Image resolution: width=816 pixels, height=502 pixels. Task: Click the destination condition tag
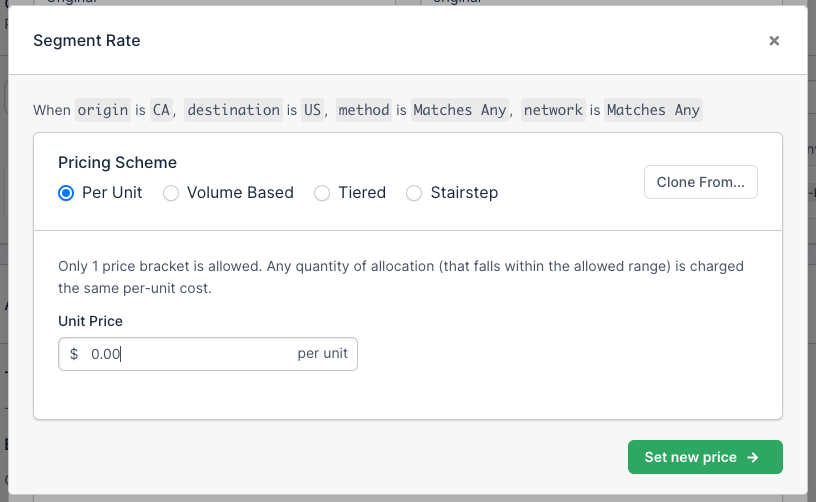233,110
